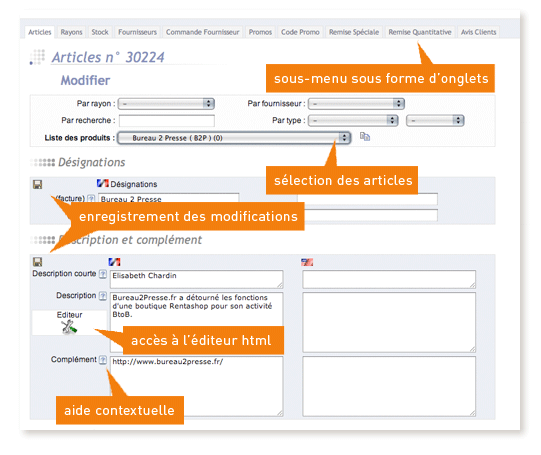This screenshot has width=541, height=455.
Task: Click the Editeur label
Action: [69, 315]
